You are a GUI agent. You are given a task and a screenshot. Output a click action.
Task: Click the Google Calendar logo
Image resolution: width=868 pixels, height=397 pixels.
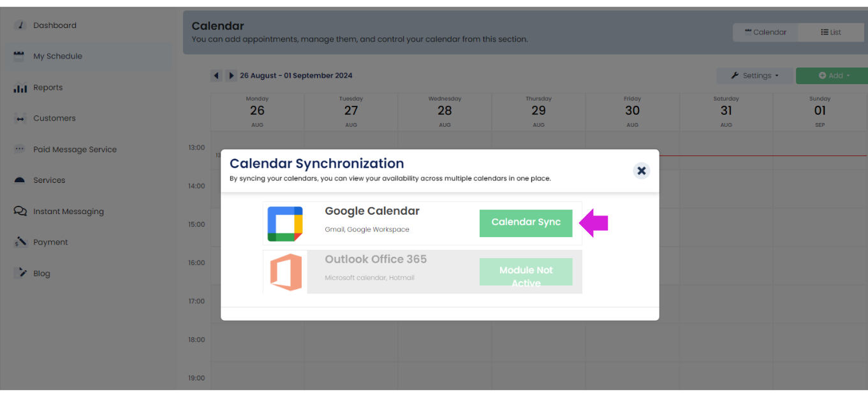(285, 224)
